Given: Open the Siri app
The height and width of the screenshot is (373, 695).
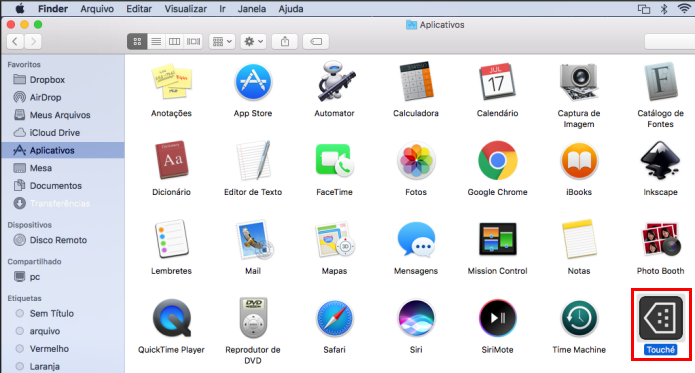Looking at the screenshot, I should coord(416,318).
